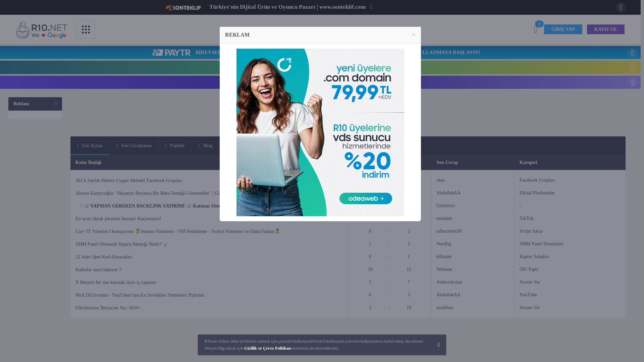Click the PAYTR logo in the blue banner

(171, 53)
